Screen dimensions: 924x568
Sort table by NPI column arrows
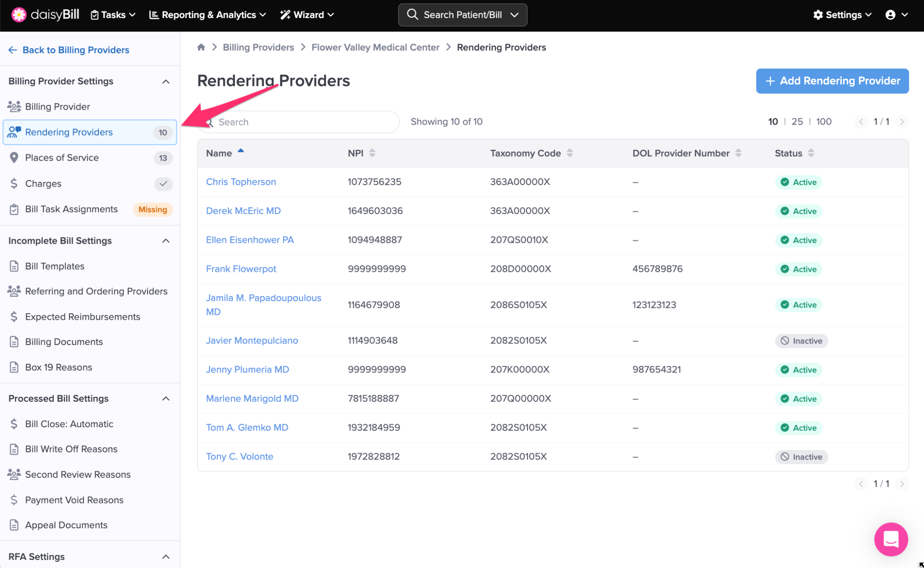[372, 153]
